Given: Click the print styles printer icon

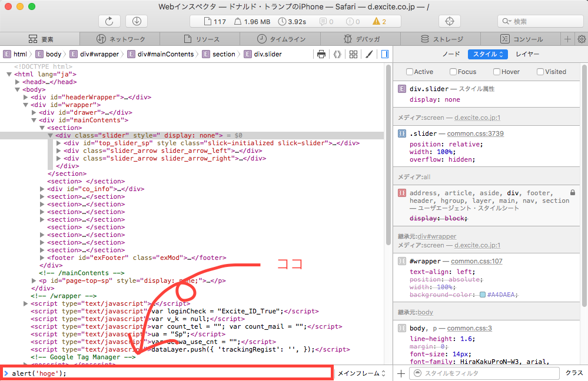Looking at the screenshot, I should pyautogui.click(x=321, y=54).
